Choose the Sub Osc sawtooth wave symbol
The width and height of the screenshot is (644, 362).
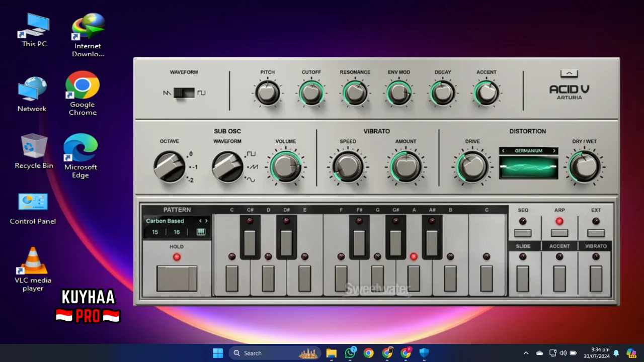pyautogui.click(x=253, y=167)
